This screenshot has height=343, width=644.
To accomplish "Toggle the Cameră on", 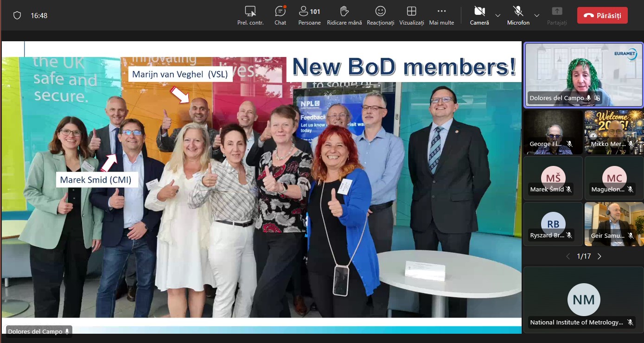I will 479,15.
